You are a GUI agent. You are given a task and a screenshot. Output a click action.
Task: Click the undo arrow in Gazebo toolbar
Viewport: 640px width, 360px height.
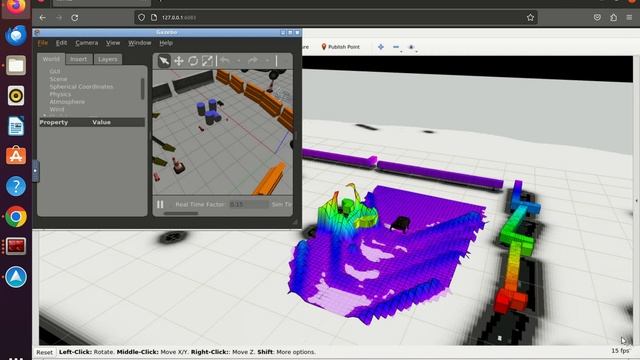(x=224, y=60)
